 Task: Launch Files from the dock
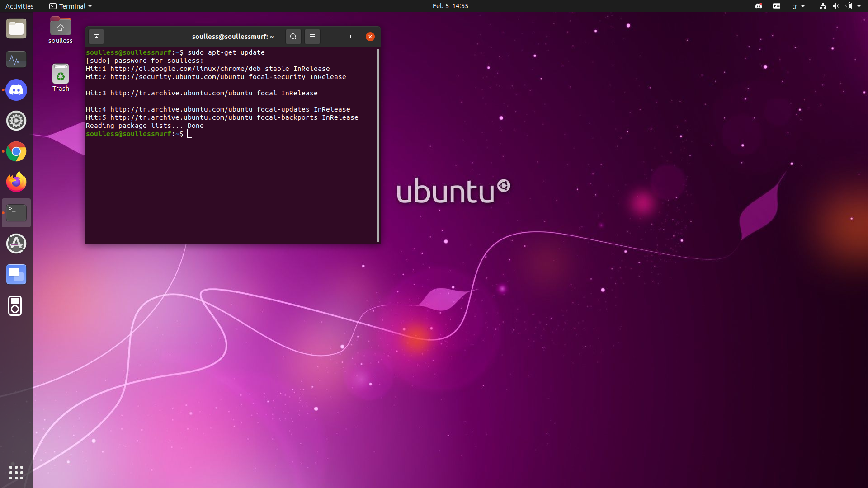point(16,29)
